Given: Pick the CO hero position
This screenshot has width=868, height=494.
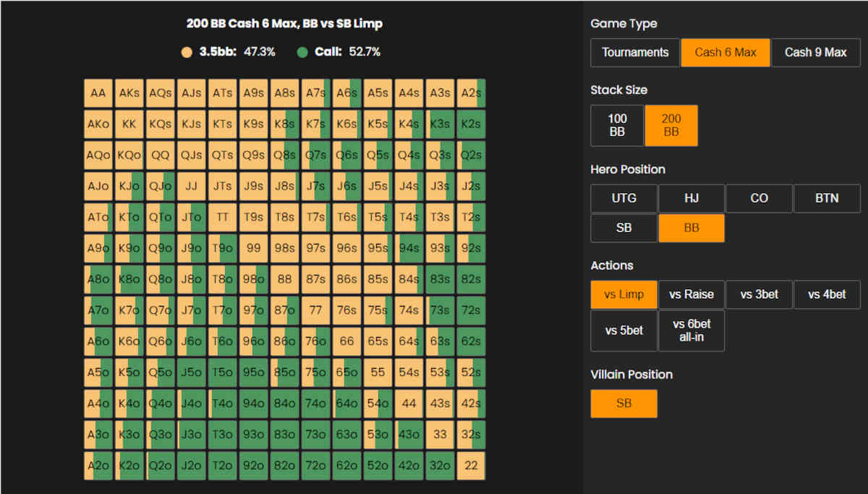Looking at the screenshot, I should pyautogui.click(x=759, y=198).
